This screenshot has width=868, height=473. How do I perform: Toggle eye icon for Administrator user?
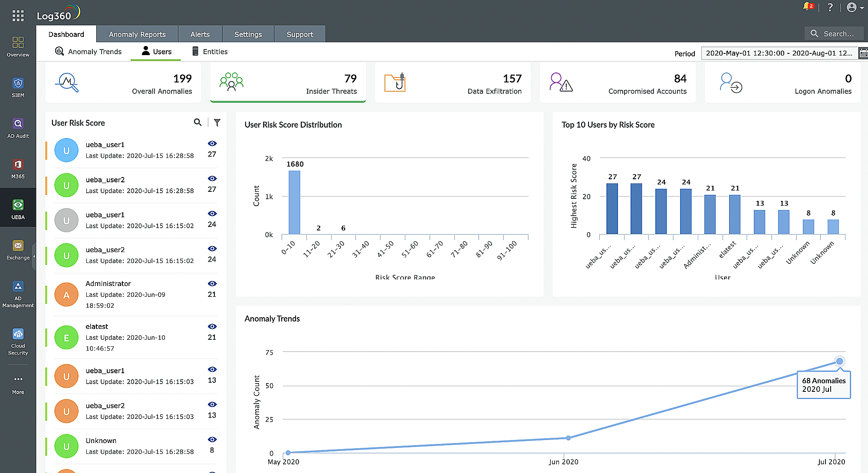pos(212,283)
